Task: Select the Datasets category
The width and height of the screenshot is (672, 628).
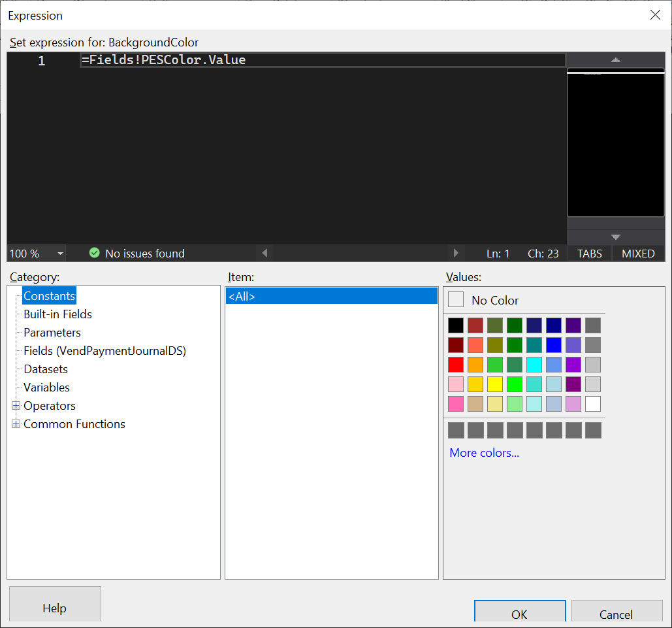Action: (x=46, y=369)
